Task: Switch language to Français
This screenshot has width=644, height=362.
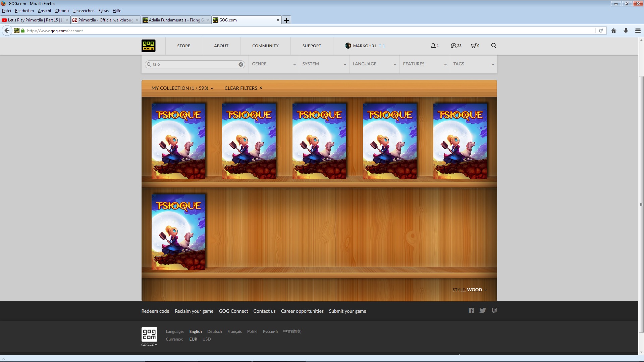Action: tap(234, 331)
